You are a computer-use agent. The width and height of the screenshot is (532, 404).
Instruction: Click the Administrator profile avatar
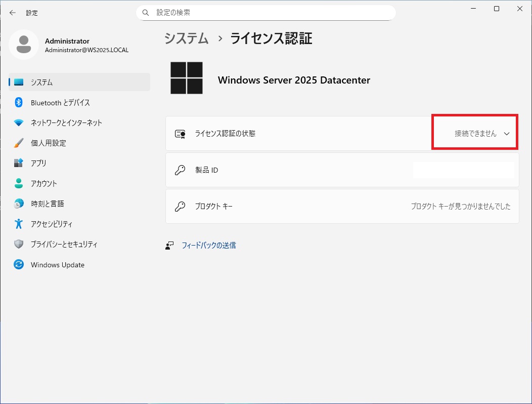click(24, 45)
